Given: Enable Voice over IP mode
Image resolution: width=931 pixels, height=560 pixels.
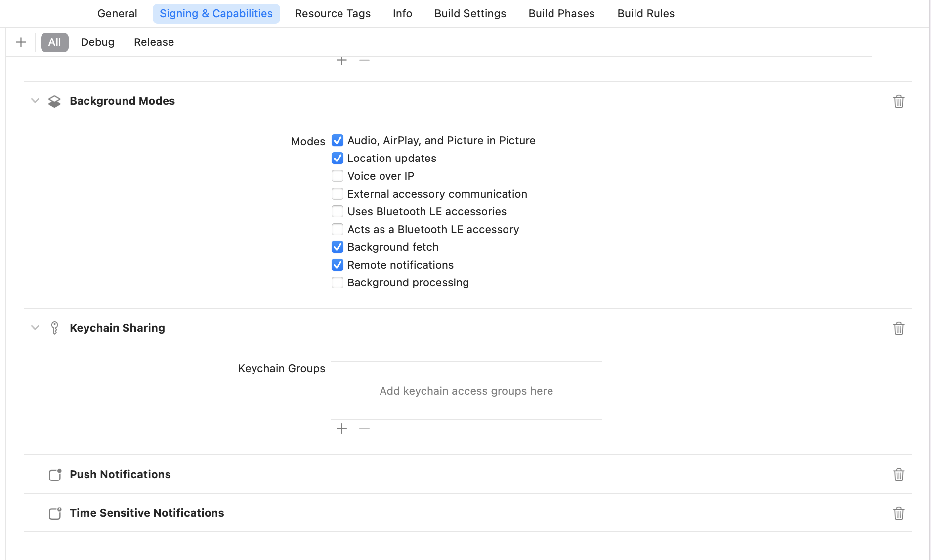Looking at the screenshot, I should click(338, 176).
